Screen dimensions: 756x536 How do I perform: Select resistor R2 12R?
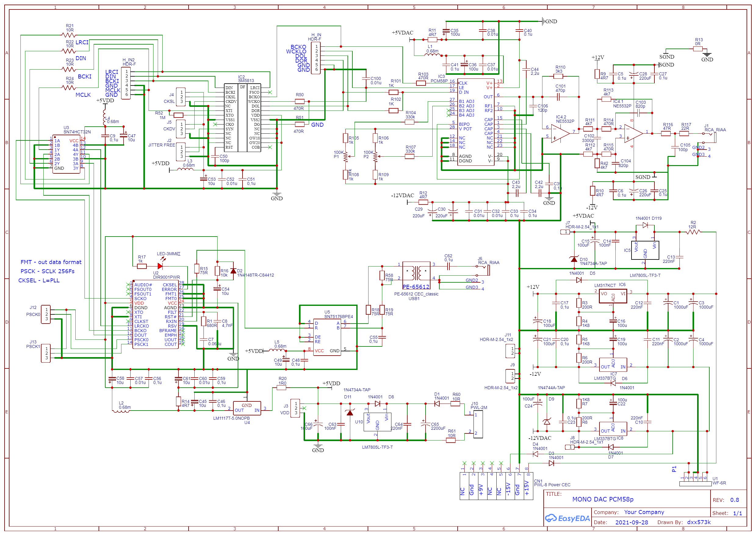click(x=693, y=232)
